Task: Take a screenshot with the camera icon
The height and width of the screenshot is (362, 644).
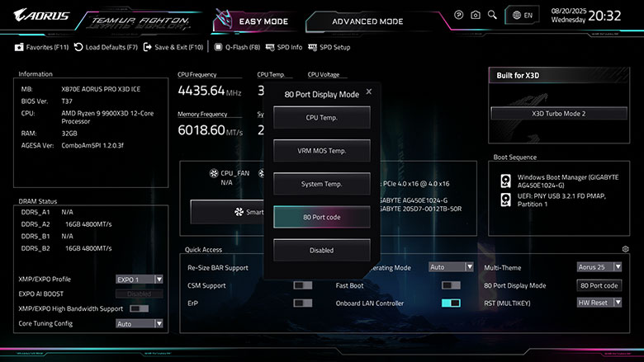Action: coord(476,15)
